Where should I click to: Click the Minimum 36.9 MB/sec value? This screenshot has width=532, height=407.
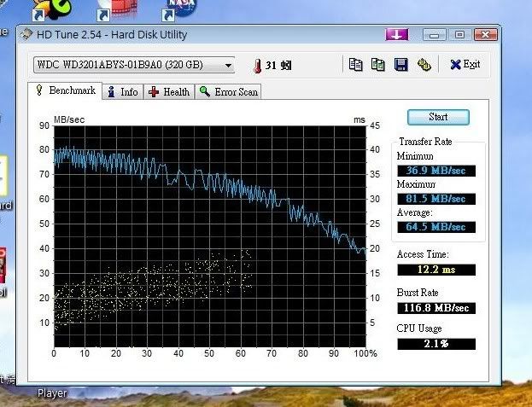436,171
